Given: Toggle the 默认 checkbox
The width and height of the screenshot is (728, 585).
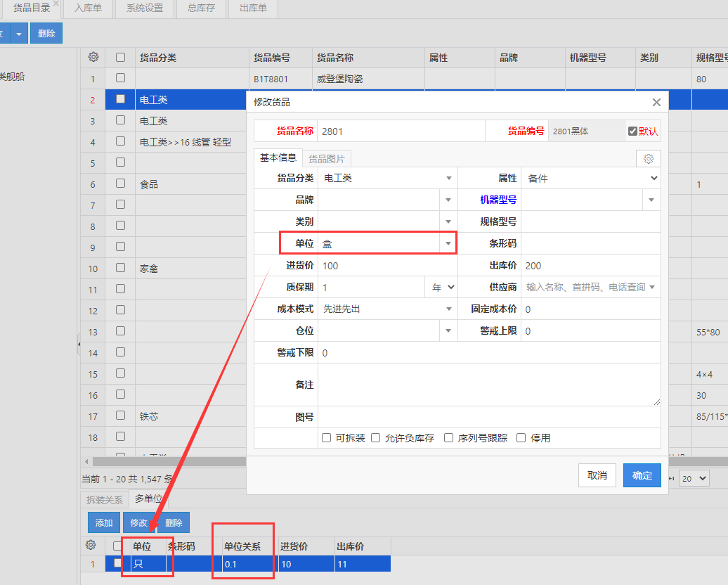Looking at the screenshot, I should (632, 131).
